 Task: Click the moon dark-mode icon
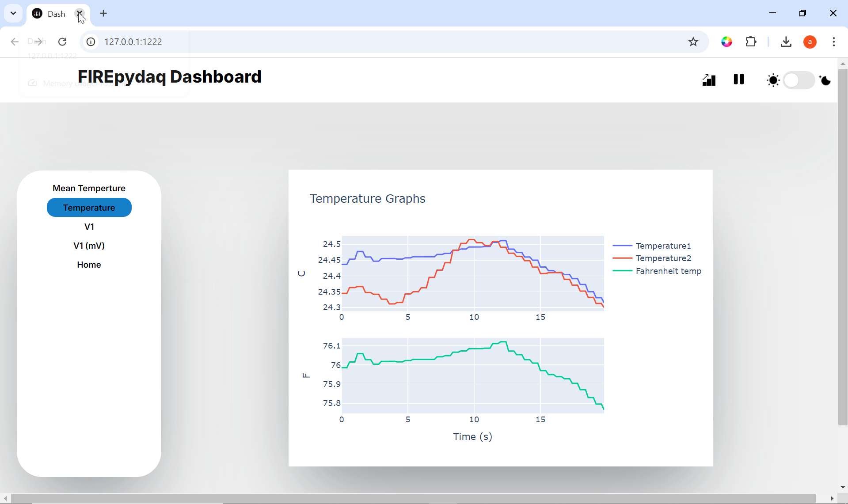click(x=825, y=80)
